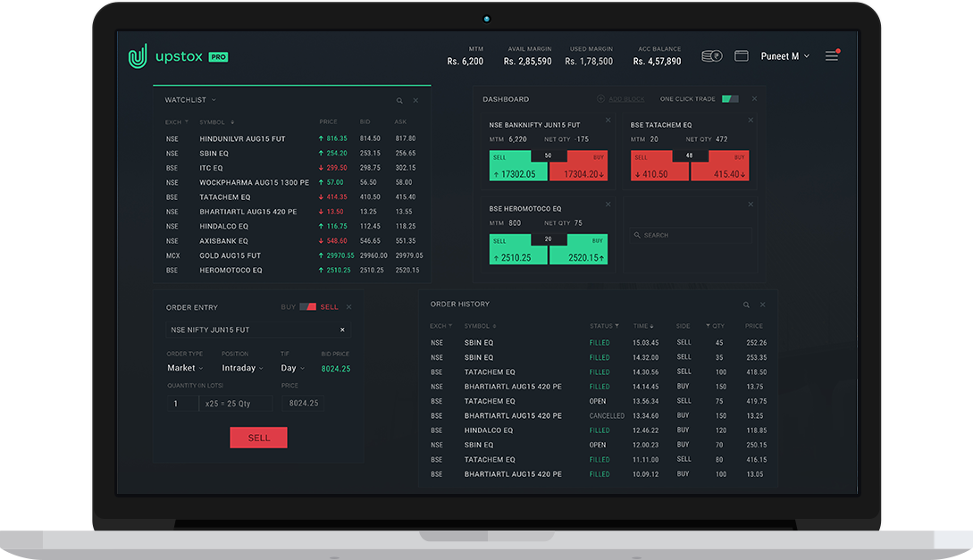Open the Day TIF dropdown
This screenshot has height=560, width=973.
[293, 368]
